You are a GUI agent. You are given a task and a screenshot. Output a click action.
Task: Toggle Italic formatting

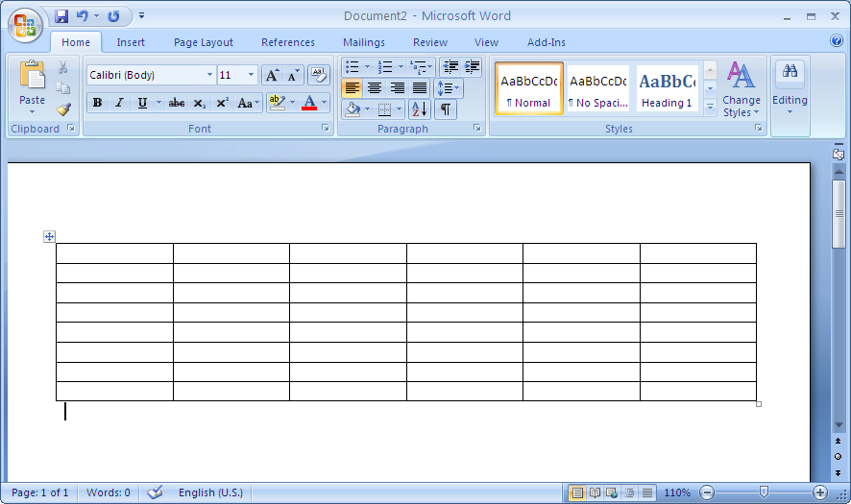point(120,103)
